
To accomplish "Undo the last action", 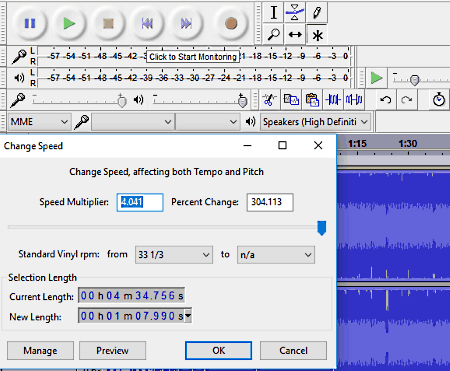I will pyautogui.click(x=386, y=99).
